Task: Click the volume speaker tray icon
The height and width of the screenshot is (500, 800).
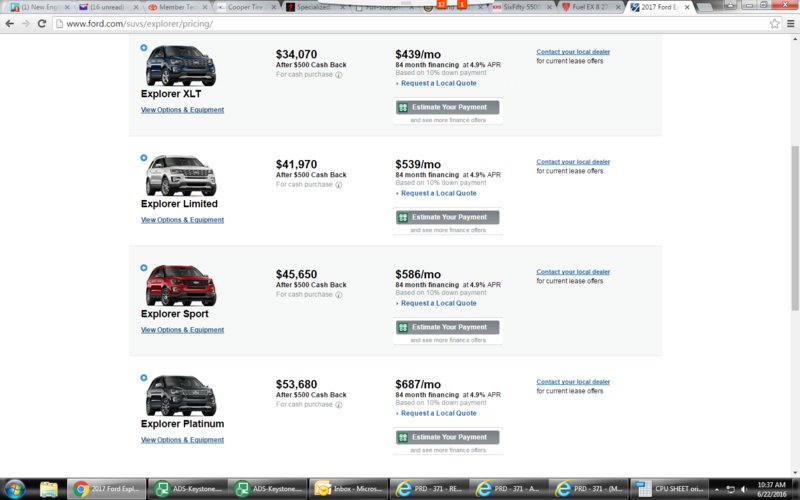Action: tap(744, 490)
